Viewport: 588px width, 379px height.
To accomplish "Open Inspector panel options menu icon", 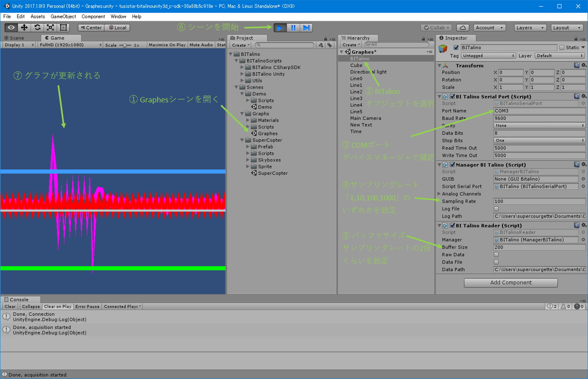I will pyautogui.click(x=583, y=39).
